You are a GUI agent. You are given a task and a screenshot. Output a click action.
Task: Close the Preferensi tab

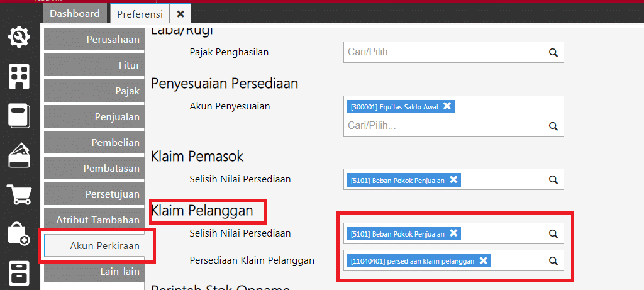180,14
